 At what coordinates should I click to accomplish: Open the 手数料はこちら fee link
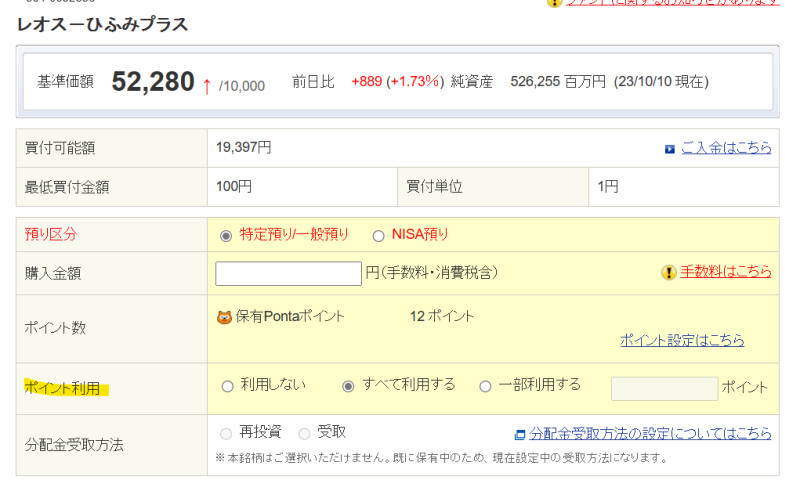tap(726, 272)
